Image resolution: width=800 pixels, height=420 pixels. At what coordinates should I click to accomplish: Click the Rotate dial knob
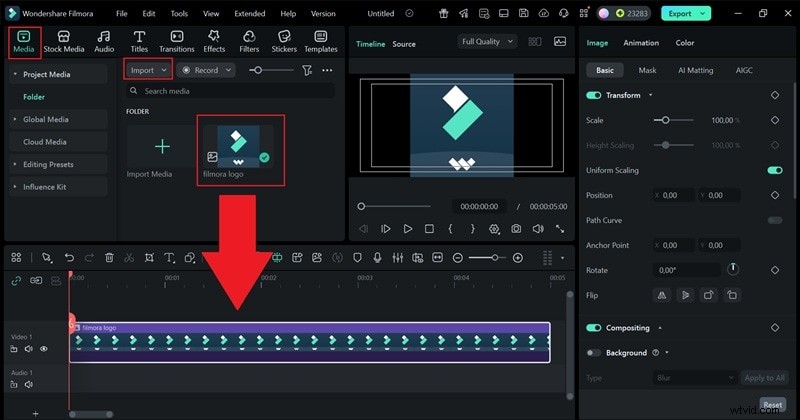(733, 269)
